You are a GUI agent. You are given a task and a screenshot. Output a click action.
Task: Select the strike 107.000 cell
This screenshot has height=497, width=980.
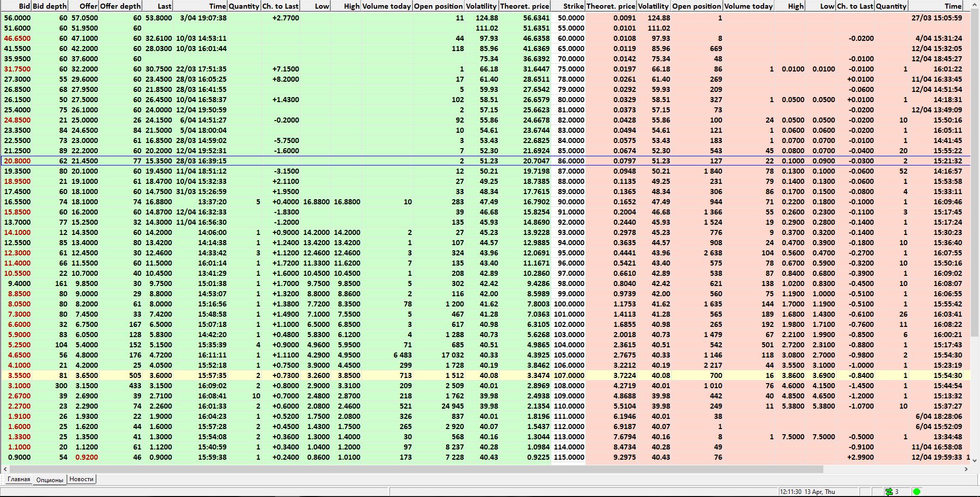tap(568, 375)
